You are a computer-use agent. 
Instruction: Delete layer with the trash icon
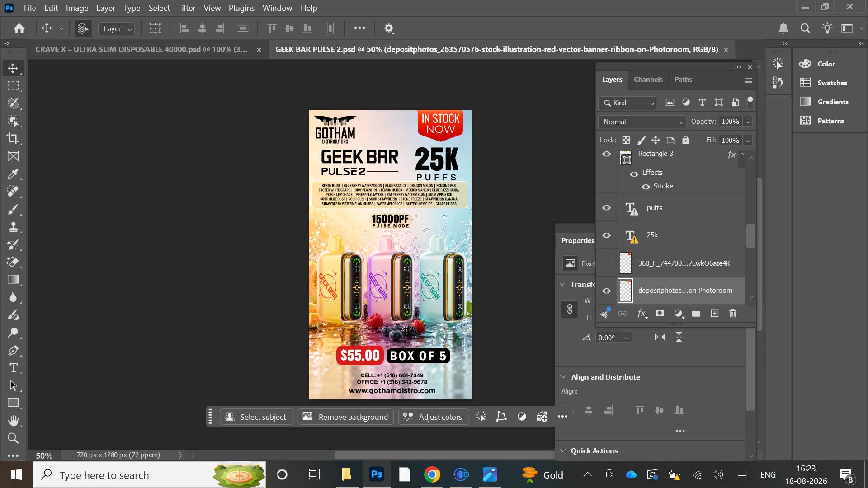coord(733,313)
